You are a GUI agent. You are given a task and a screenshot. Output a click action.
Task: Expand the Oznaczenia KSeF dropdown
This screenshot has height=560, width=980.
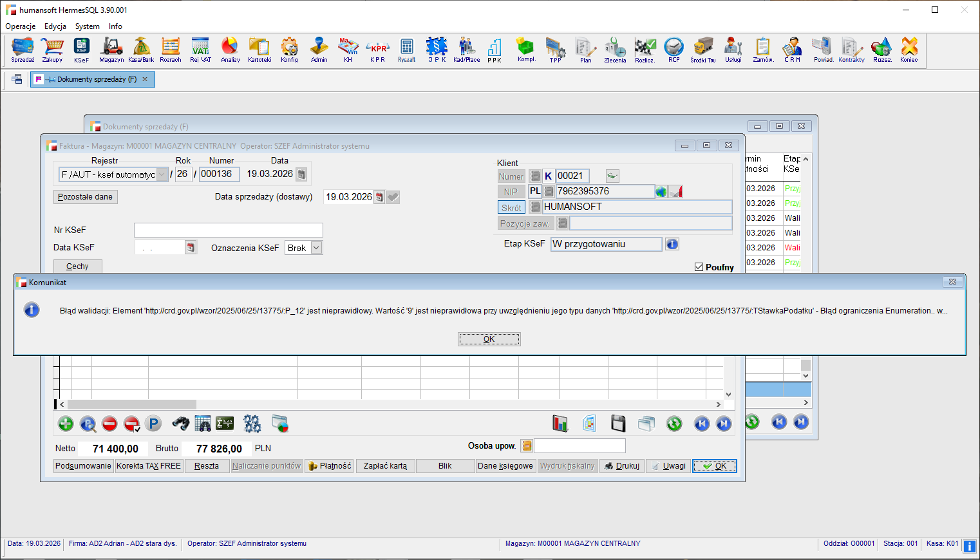(x=316, y=248)
